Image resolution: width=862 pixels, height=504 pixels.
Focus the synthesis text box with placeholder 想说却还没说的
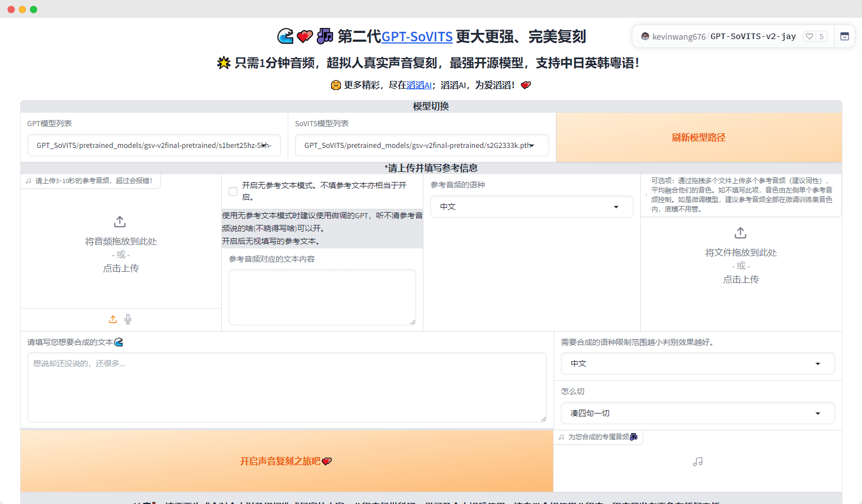click(x=287, y=387)
